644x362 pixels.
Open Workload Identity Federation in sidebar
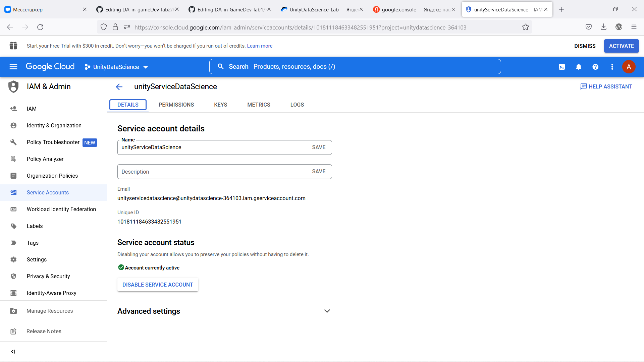[x=54, y=209]
